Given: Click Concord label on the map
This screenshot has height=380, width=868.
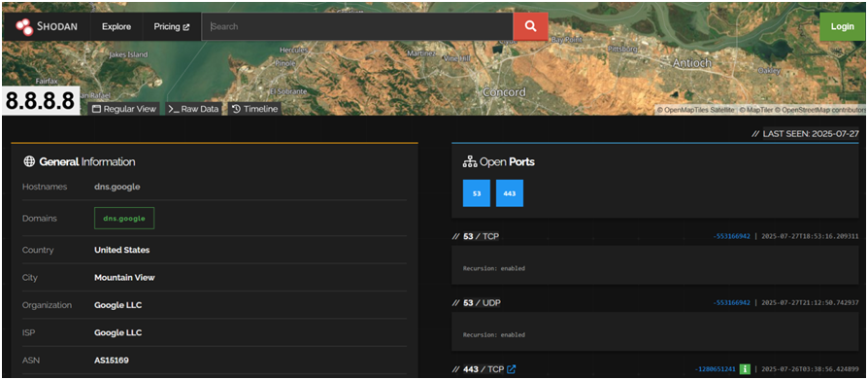Looking at the screenshot, I should 503,92.
